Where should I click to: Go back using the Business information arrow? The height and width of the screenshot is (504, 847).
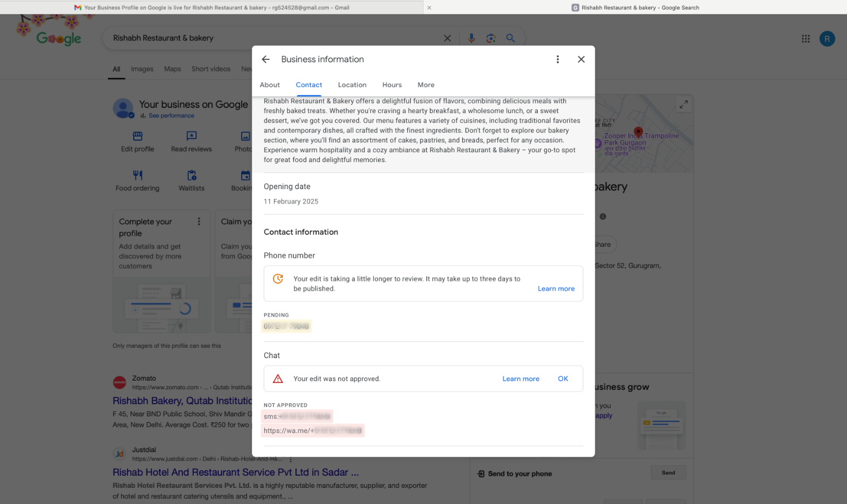pyautogui.click(x=266, y=59)
